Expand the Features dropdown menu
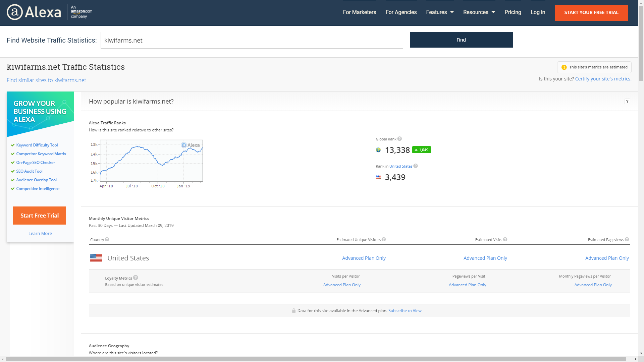This screenshot has height=362, width=644. coord(440,12)
